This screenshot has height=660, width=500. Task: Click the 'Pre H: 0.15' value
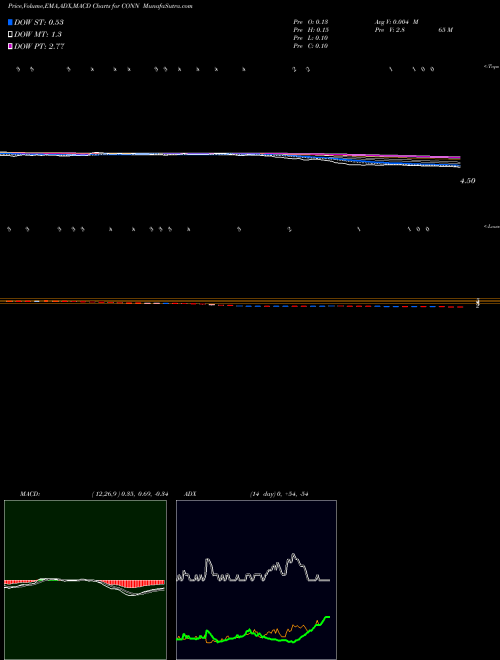[x=311, y=30]
